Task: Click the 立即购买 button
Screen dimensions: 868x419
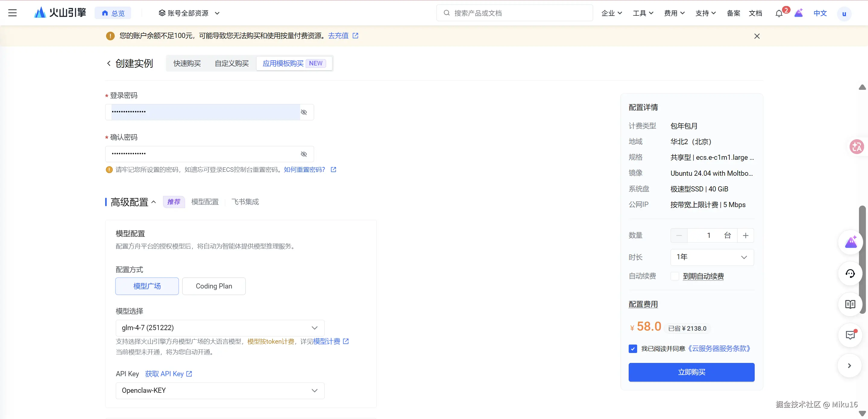Action: 691,372
